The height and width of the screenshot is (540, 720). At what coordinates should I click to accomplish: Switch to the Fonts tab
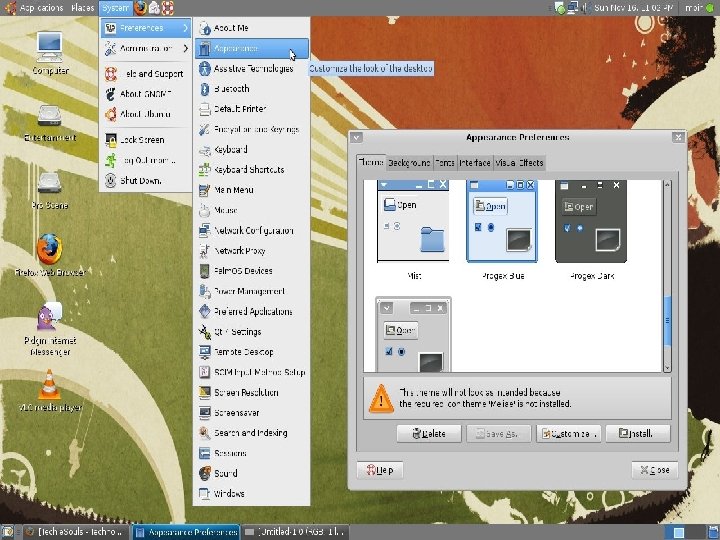click(x=444, y=163)
